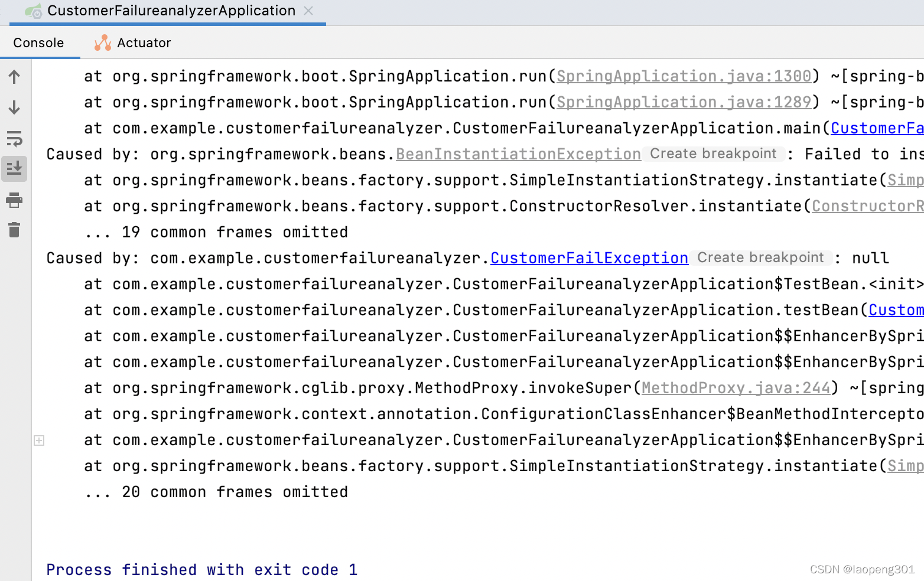The height and width of the screenshot is (581, 924).
Task: Click the BeanMethodInterceptor stack frame line
Action: 504,414
